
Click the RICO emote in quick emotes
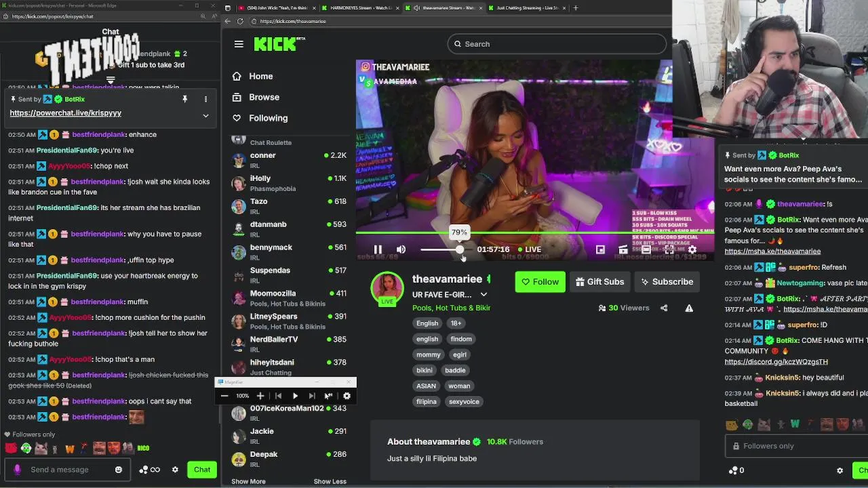coord(143,448)
